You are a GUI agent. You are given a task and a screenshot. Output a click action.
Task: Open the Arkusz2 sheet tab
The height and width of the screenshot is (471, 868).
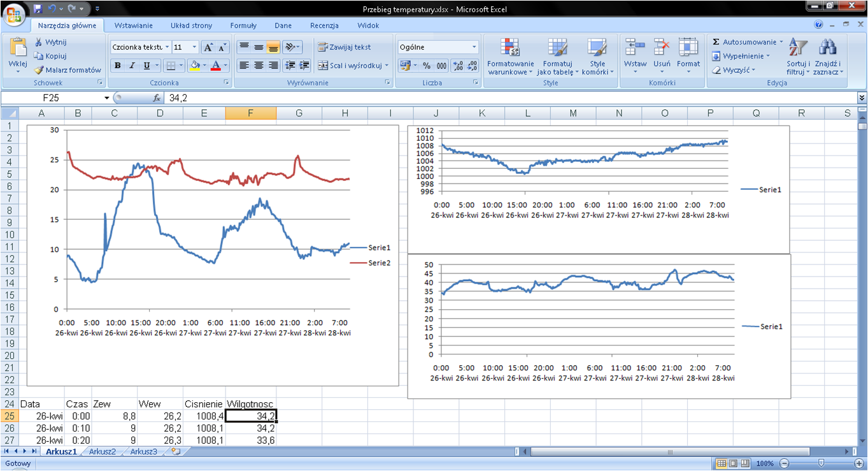point(102,452)
